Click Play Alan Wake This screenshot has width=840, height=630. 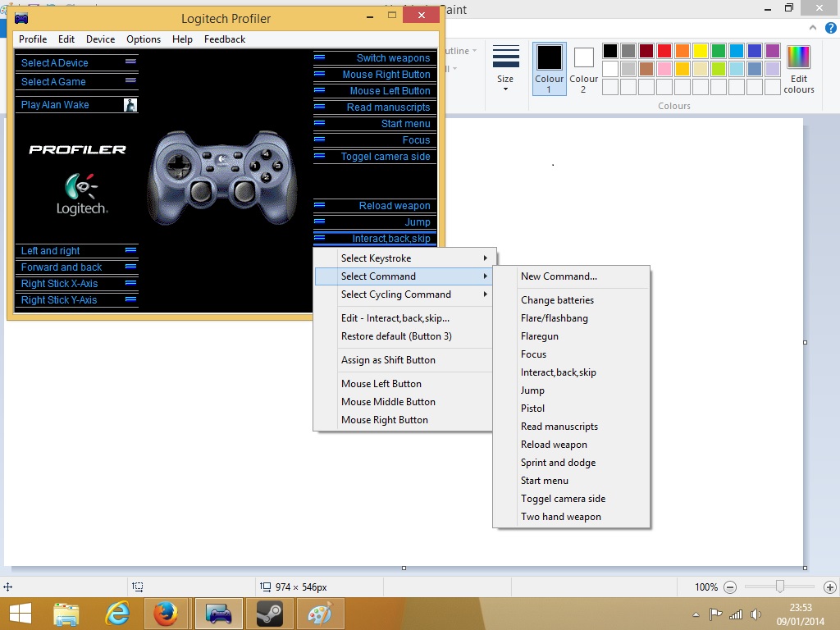click(x=76, y=104)
